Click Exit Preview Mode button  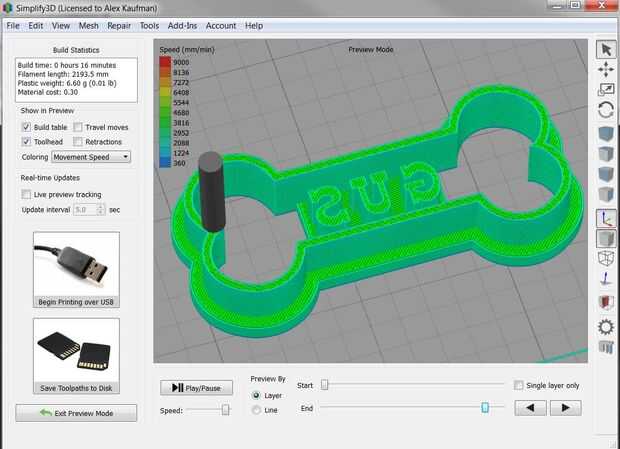click(x=76, y=413)
